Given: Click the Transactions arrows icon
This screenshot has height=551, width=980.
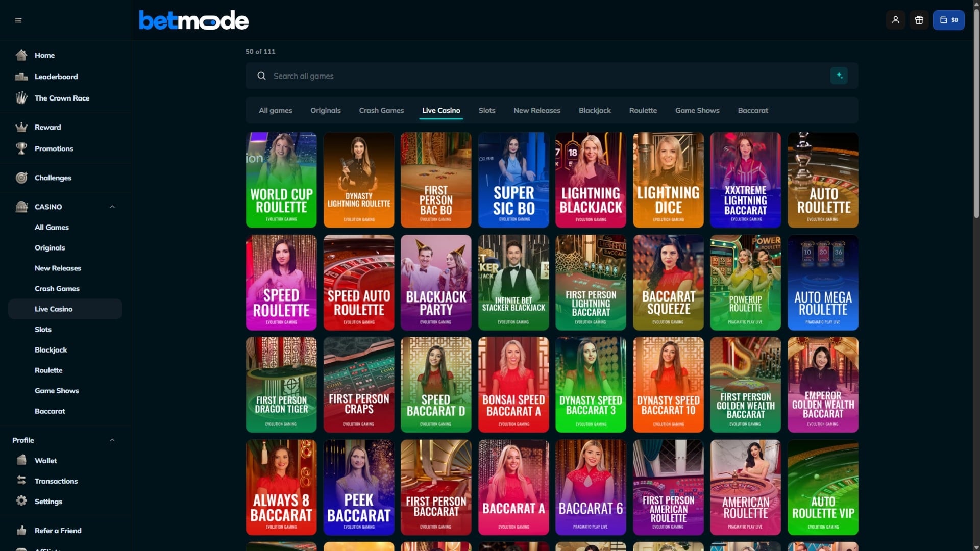Looking at the screenshot, I should pyautogui.click(x=21, y=481).
